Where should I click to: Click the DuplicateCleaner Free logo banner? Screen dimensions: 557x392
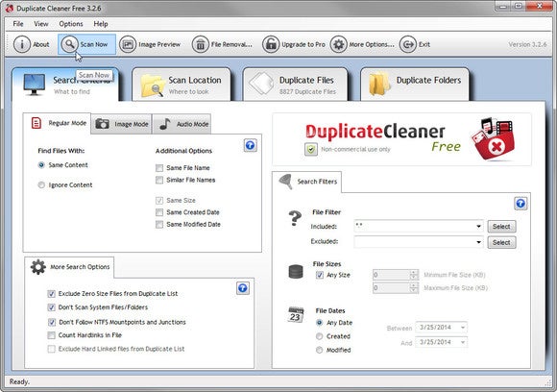click(401, 139)
